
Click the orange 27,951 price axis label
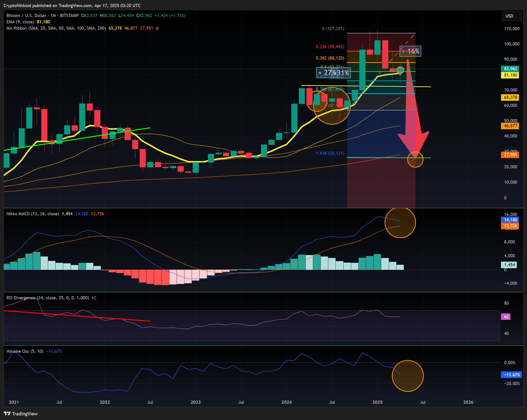(510, 155)
